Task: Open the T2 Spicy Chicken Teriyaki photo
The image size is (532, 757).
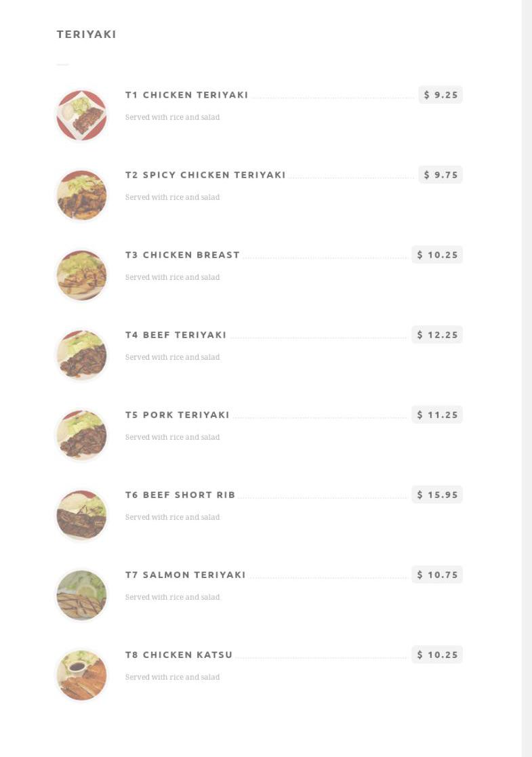Action: 81,195
